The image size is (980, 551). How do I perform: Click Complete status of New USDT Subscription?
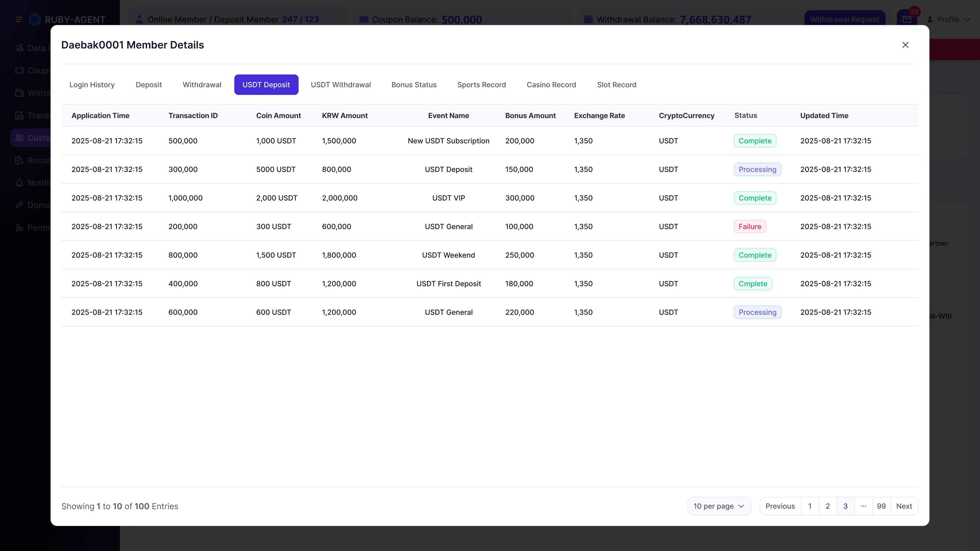tap(755, 141)
